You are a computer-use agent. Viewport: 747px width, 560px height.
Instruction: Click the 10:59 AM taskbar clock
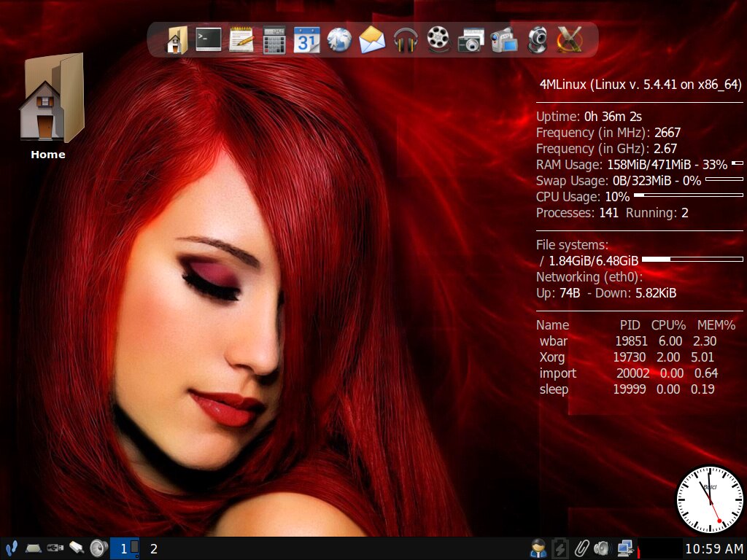[713, 549]
